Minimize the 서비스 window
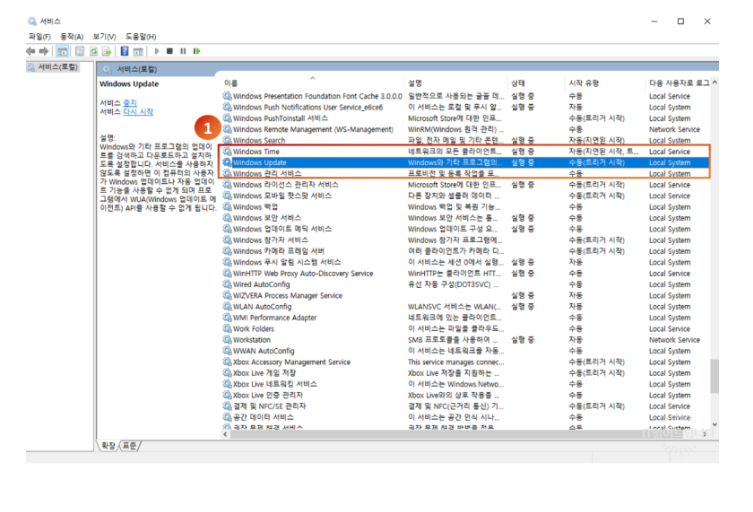This screenshot has width=753, height=512. [654, 21]
